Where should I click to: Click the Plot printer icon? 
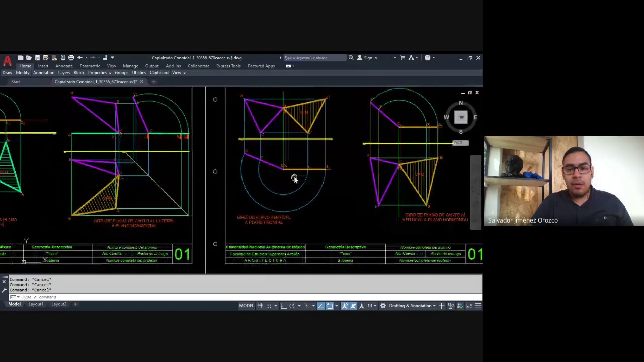[x=71, y=58]
